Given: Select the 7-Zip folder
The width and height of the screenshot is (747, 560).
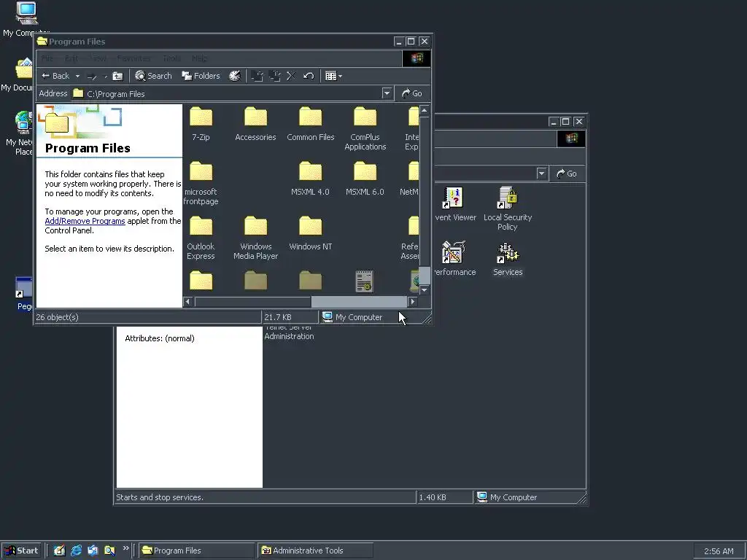Looking at the screenshot, I should (x=201, y=124).
